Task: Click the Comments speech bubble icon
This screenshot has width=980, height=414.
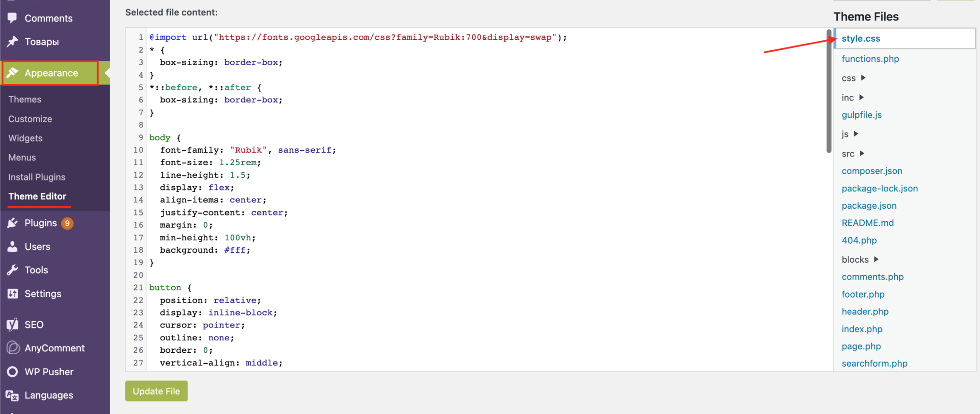Action: coord(13,18)
